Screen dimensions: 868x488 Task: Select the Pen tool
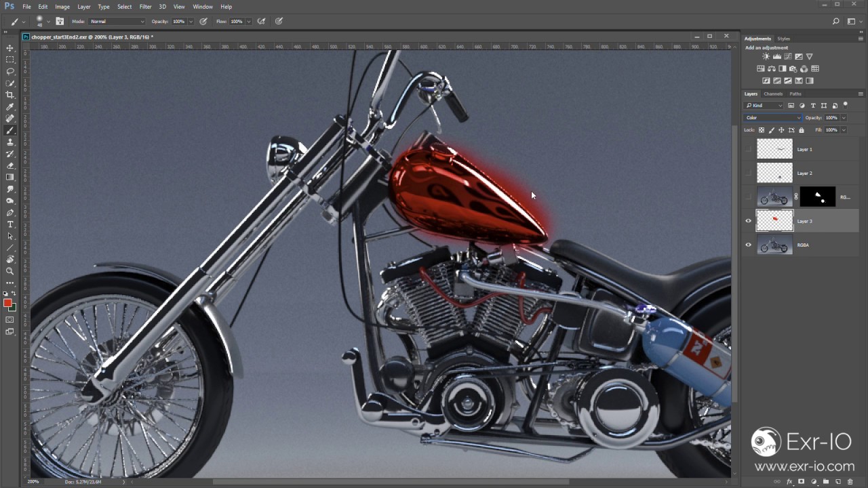(x=9, y=213)
